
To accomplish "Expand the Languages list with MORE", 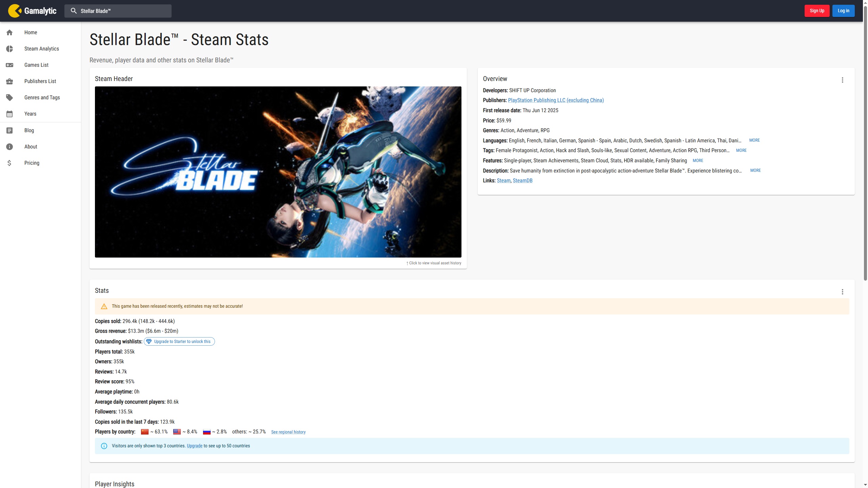I will click(x=754, y=140).
